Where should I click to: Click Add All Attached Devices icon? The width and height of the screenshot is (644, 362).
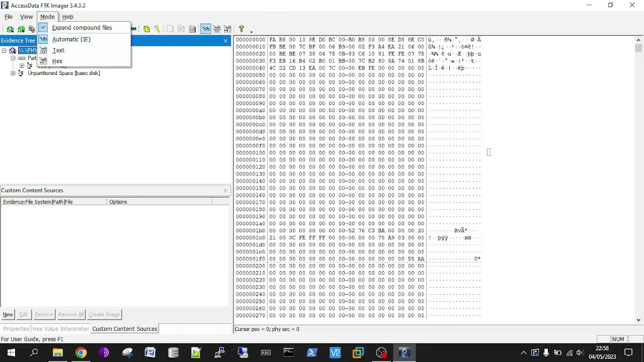21,29
